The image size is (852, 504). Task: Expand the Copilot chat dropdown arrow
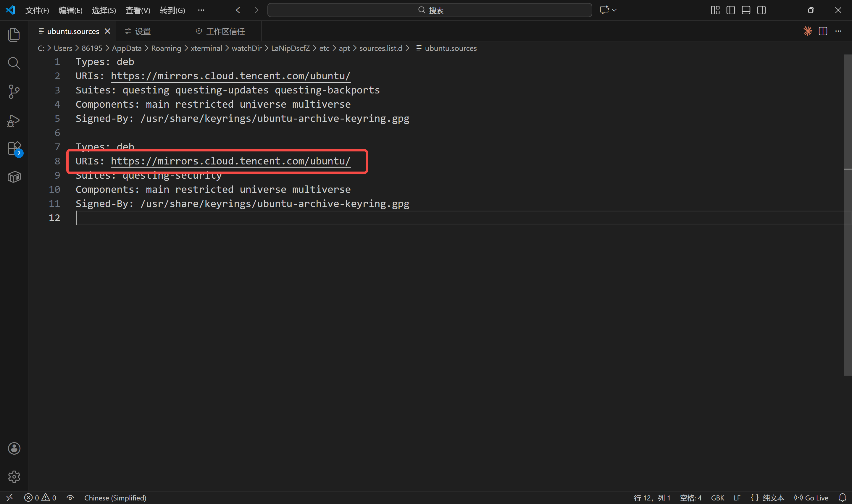[614, 10]
